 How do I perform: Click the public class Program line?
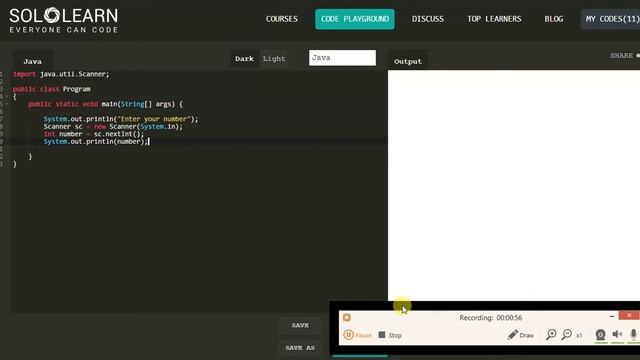click(51, 89)
